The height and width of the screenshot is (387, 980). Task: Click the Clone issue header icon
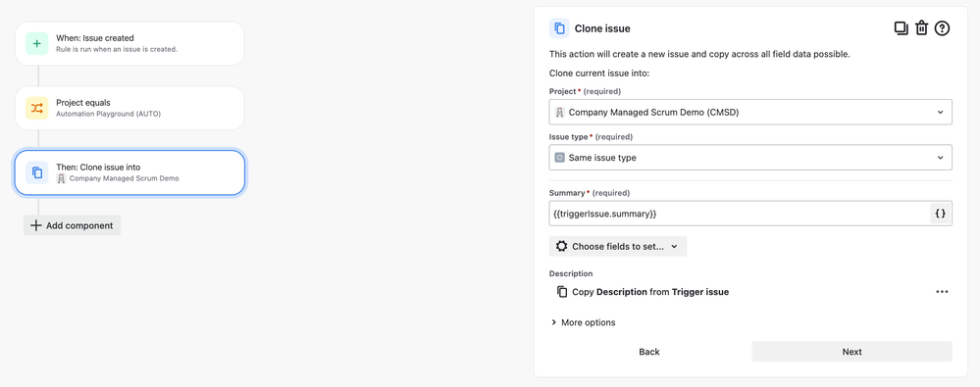point(559,28)
